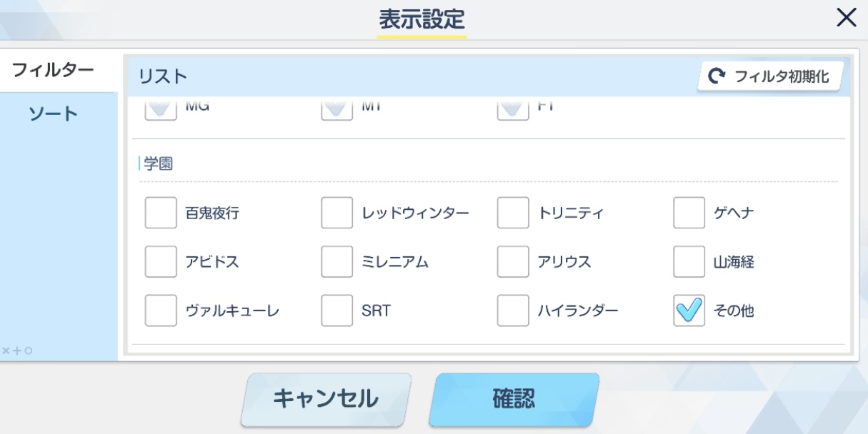This screenshot has height=434, width=868.
Task: Toggle the partially visible MG checkbox
Action: click(161, 110)
